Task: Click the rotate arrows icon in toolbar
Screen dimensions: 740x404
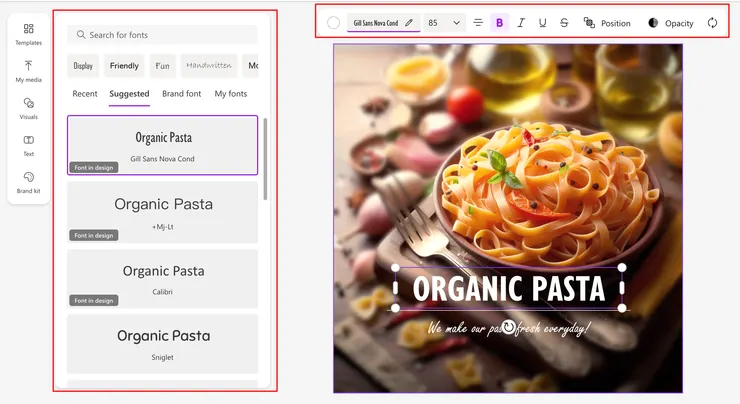Action: pyautogui.click(x=712, y=23)
